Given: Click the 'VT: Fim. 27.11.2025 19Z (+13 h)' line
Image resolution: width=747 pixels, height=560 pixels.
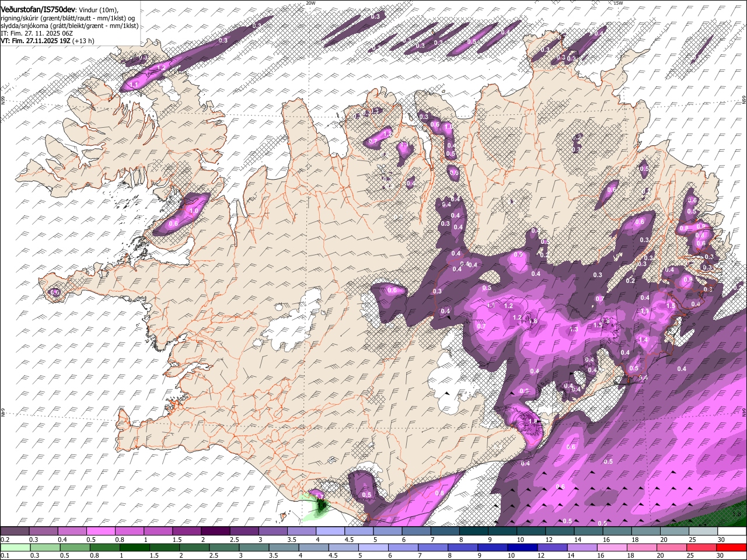Looking at the screenshot, I should [47, 41].
